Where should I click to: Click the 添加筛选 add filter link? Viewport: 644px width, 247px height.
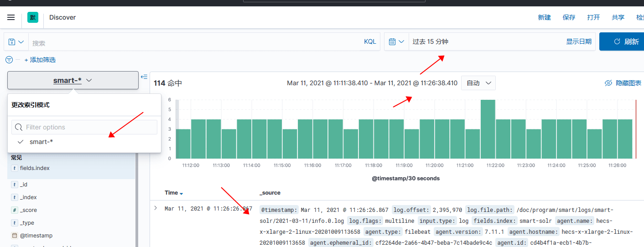(40, 60)
